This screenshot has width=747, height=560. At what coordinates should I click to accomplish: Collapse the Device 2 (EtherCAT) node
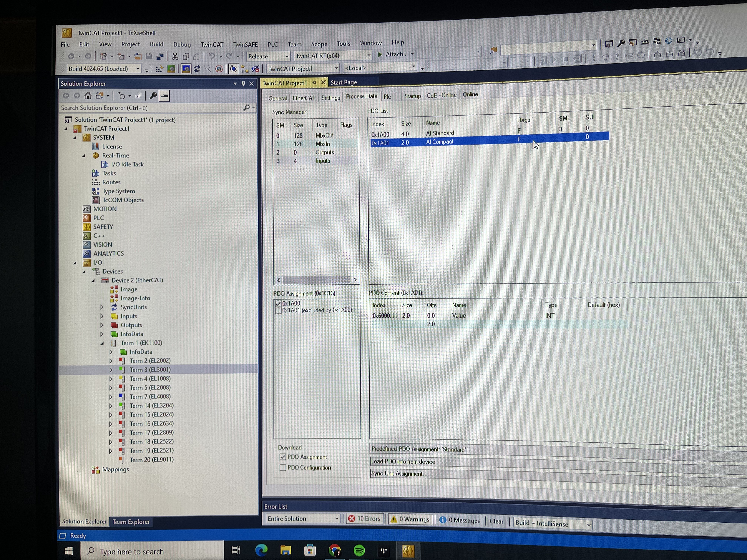tap(93, 281)
